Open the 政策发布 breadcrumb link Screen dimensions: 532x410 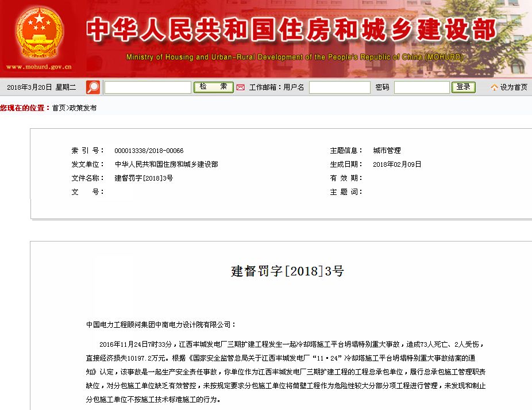click(x=83, y=108)
